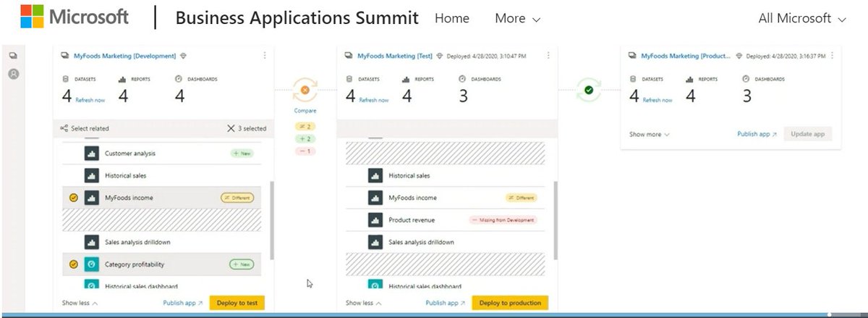Viewport: 868px width, 318px height.
Task: Click the MyFoods income report icon in Test
Action: pyautogui.click(x=375, y=198)
